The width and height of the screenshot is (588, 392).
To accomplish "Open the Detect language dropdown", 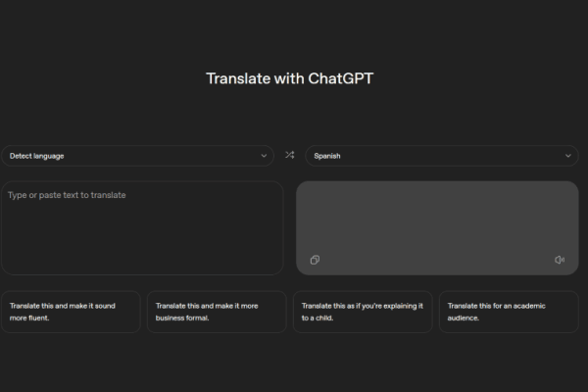I will point(137,156).
